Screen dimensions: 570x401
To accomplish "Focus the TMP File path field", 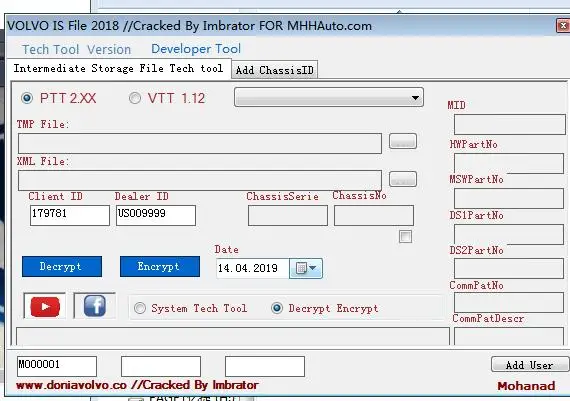I will pyautogui.click(x=200, y=143).
